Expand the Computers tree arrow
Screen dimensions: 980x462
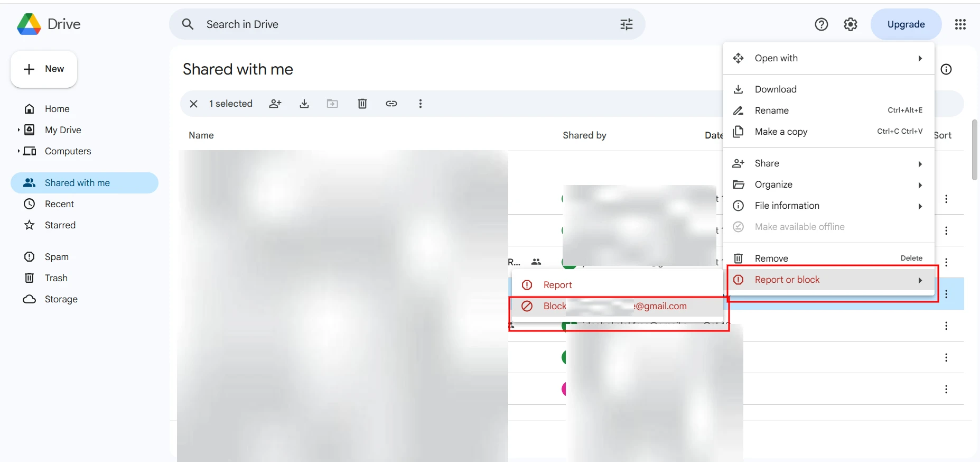tap(18, 151)
